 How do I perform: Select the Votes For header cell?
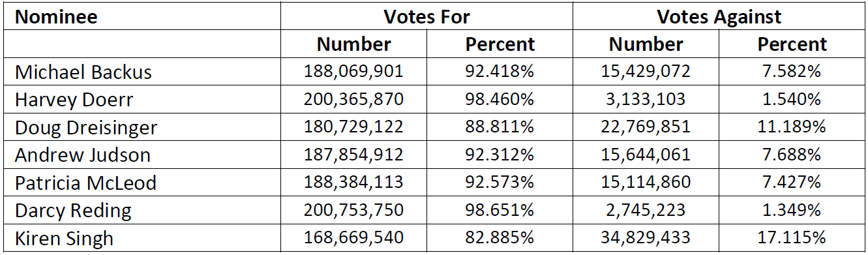(x=427, y=17)
